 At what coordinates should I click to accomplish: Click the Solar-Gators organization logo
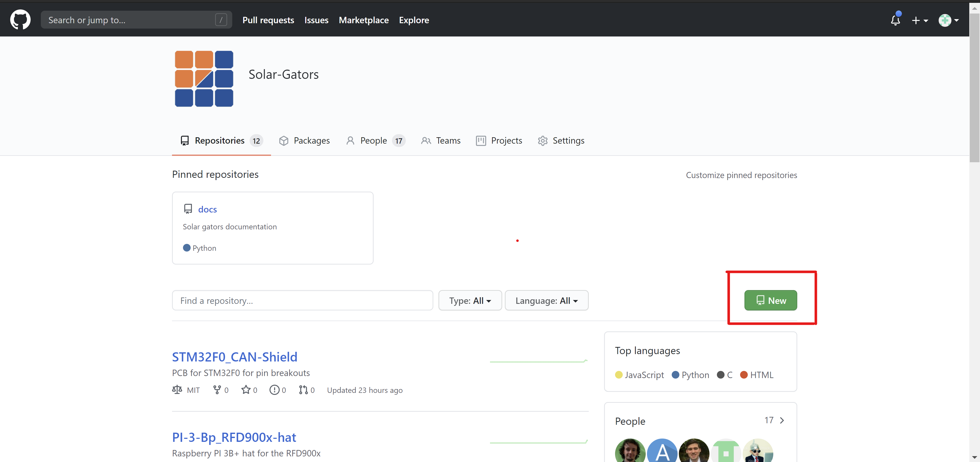(204, 79)
